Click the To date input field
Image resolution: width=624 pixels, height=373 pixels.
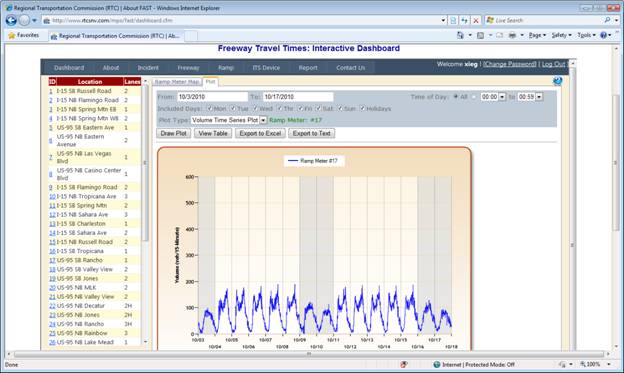click(298, 97)
